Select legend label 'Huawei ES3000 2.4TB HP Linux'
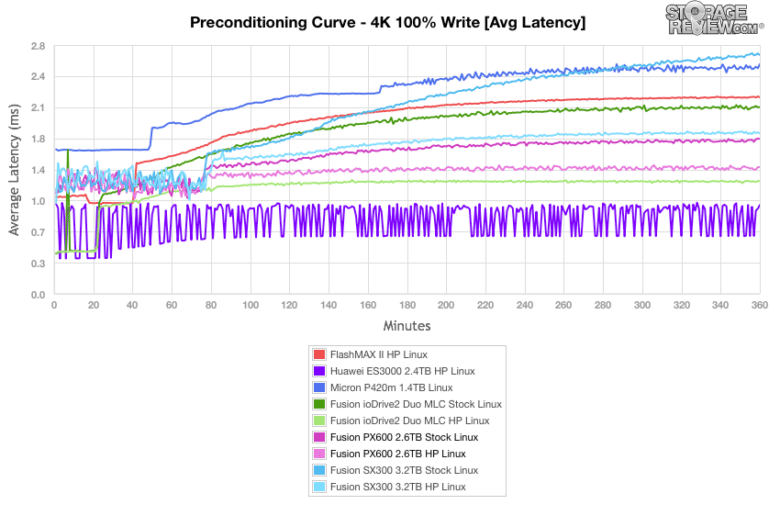This screenshot has height=516, width=780. [402, 371]
